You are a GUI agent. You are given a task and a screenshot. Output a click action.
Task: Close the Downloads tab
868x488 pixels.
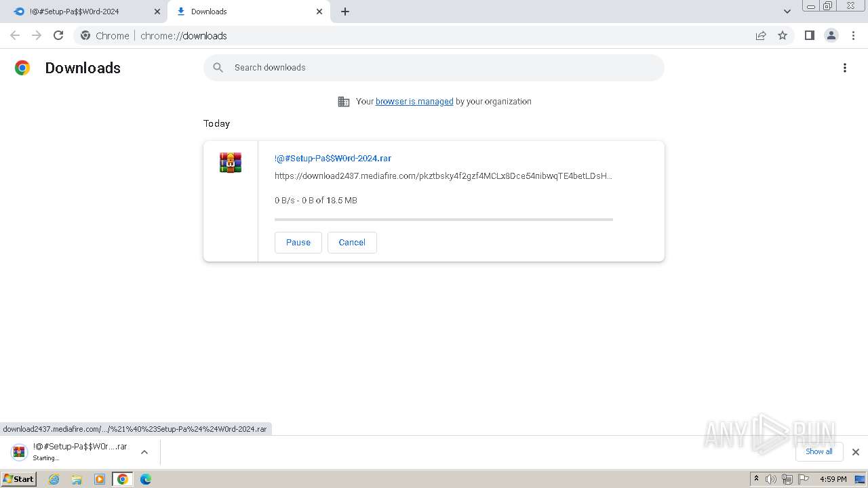[319, 12]
